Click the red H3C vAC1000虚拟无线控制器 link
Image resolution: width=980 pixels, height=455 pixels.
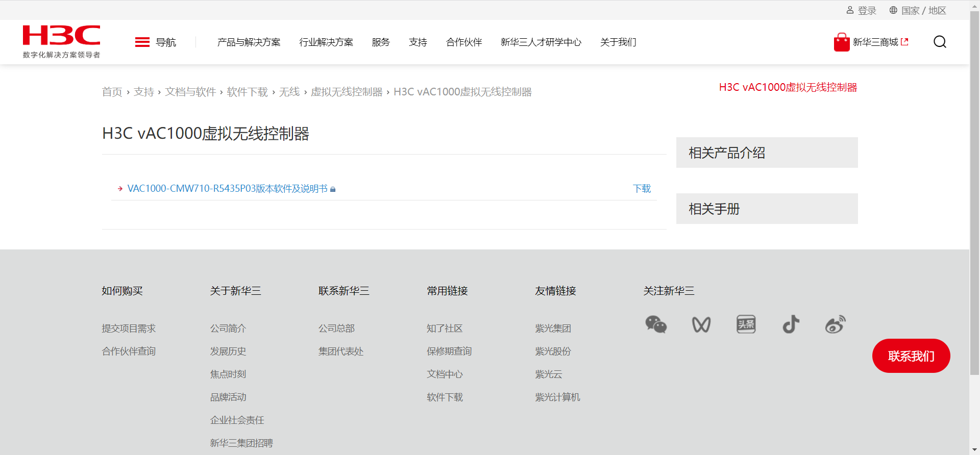[788, 87]
